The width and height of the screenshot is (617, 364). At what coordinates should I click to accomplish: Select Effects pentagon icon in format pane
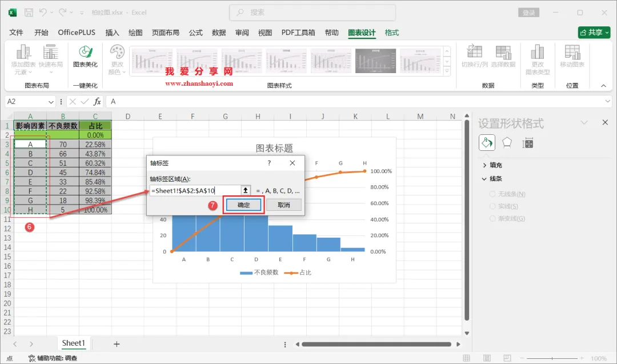[x=507, y=143]
